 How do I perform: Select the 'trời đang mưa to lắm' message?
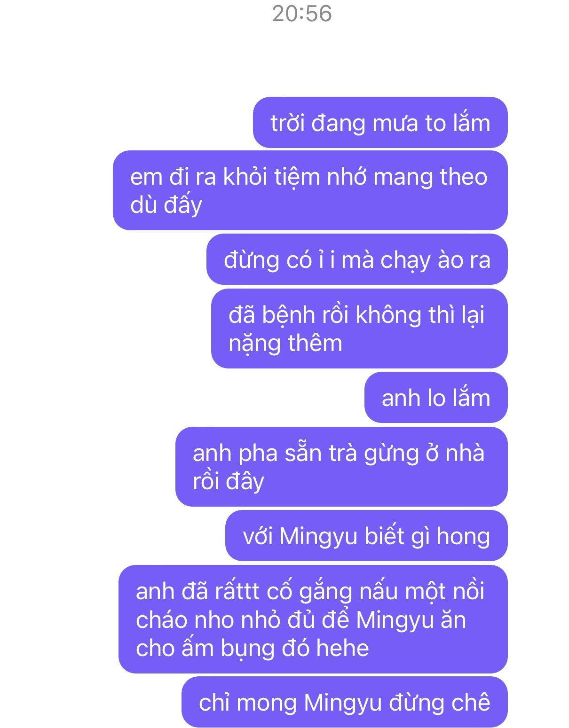pyautogui.click(x=380, y=123)
